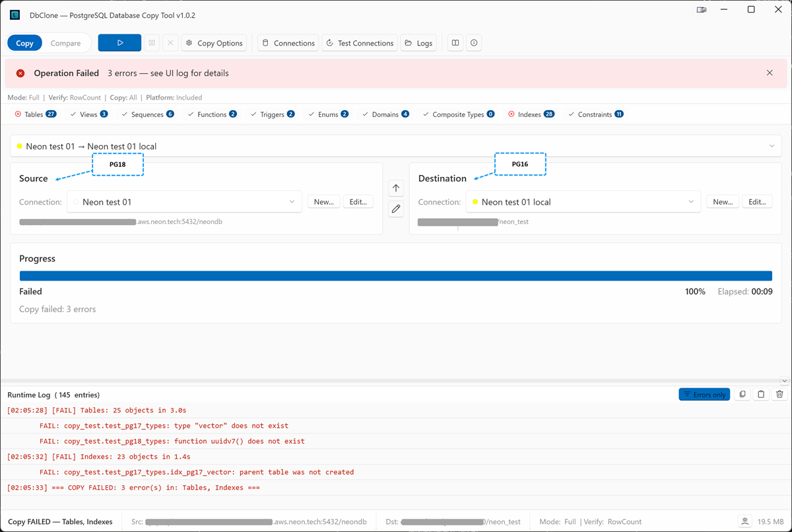Select the Constraints object chip

[595, 114]
